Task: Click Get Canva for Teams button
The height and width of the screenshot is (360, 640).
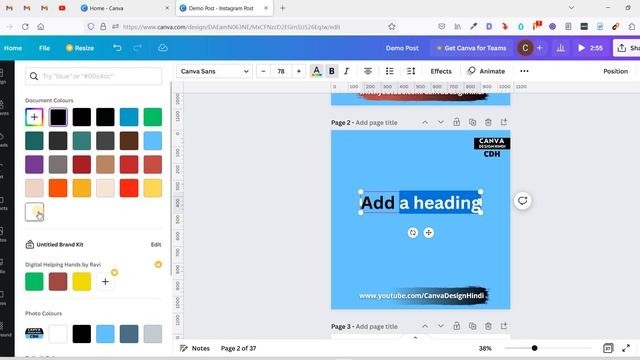Action: (471, 48)
